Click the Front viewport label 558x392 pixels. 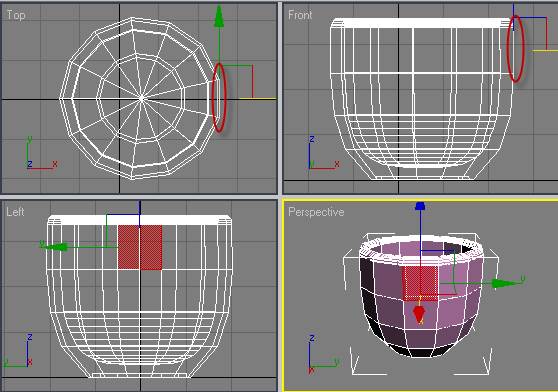point(300,15)
